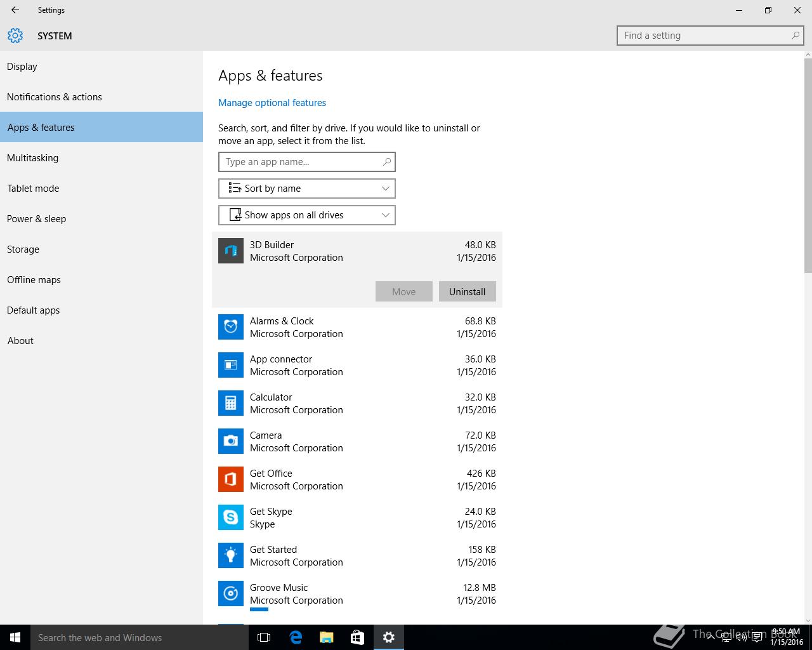
Task: Click the Settings gear taskbar icon
Action: tap(389, 637)
